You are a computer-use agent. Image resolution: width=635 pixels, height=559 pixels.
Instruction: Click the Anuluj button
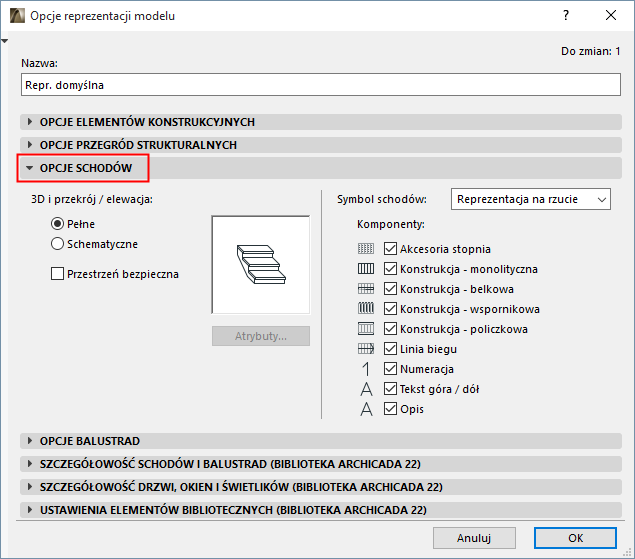[x=474, y=538]
